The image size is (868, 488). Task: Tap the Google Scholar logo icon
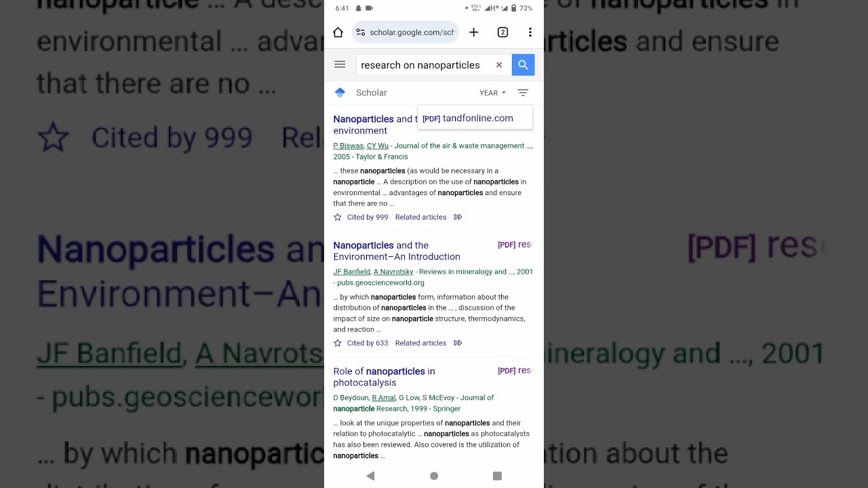(x=340, y=92)
